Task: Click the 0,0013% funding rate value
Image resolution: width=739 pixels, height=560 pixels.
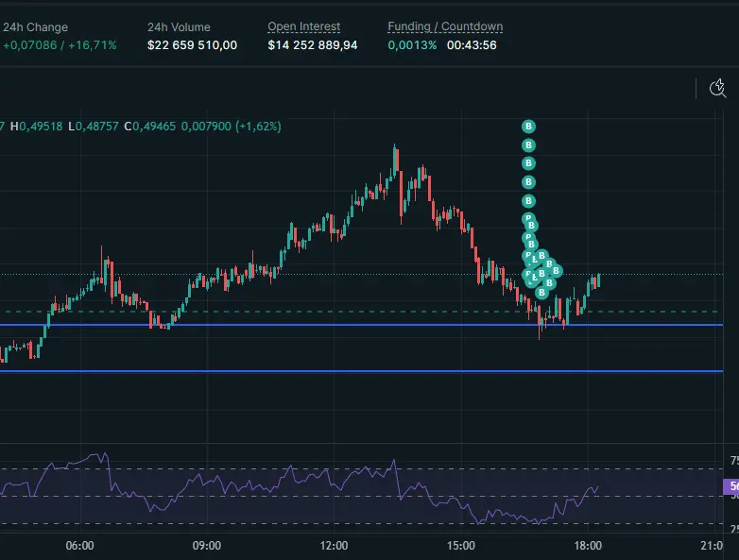Action: [x=412, y=45]
